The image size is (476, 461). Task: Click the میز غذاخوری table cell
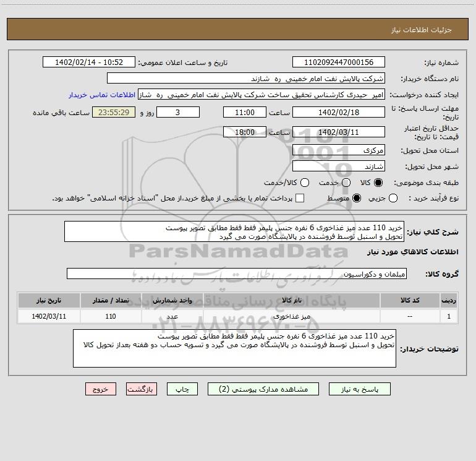click(291, 316)
